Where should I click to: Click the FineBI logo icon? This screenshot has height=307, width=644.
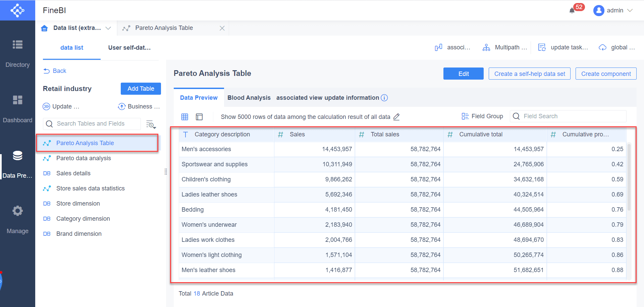[x=17, y=10]
